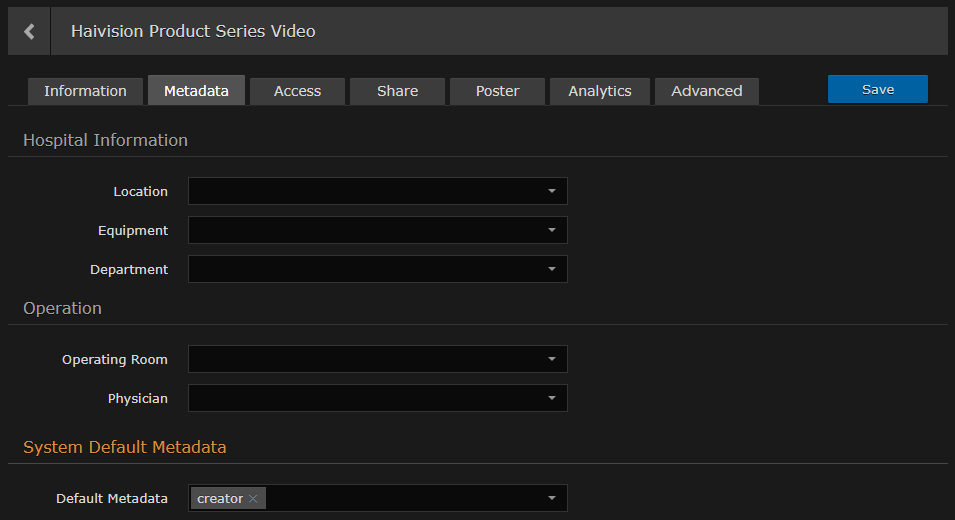Remove the creator tag with its x icon
This screenshot has width=955, height=520.
click(253, 499)
